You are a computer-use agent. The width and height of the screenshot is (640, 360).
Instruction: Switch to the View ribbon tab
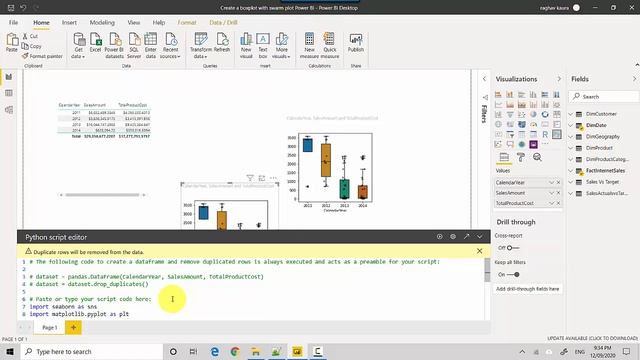point(133,22)
